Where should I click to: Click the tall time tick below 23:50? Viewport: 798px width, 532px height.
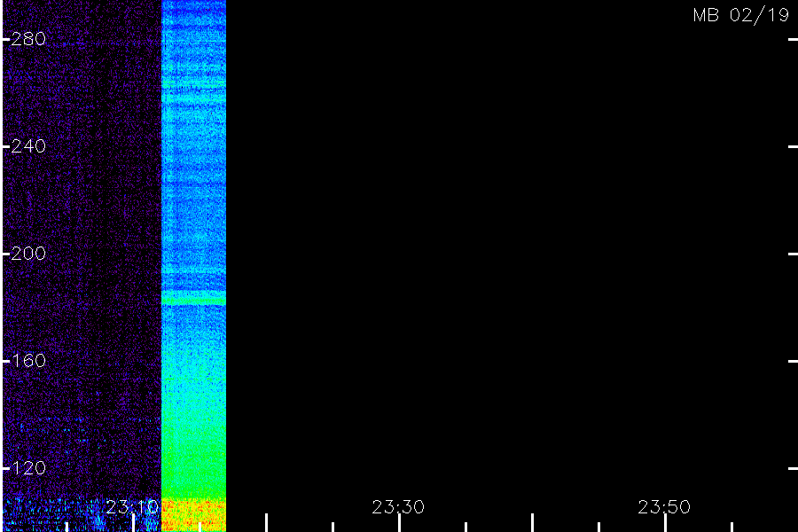(x=666, y=523)
